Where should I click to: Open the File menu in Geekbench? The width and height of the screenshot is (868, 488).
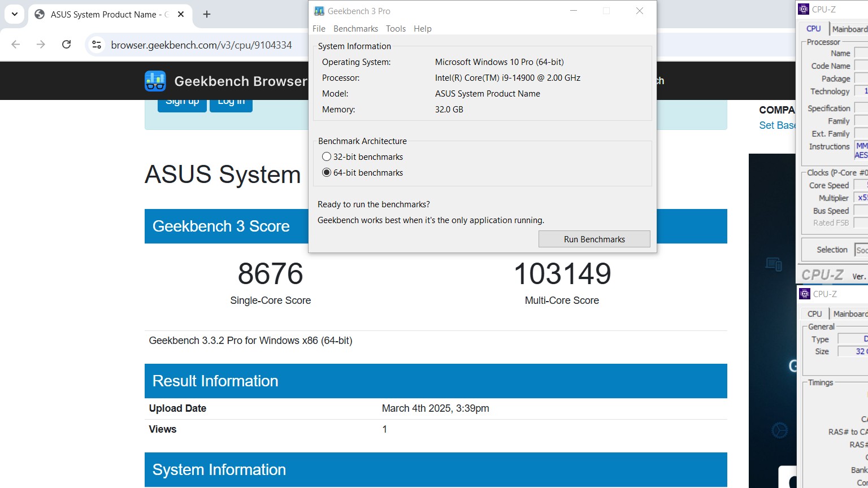(x=319, y=28)
